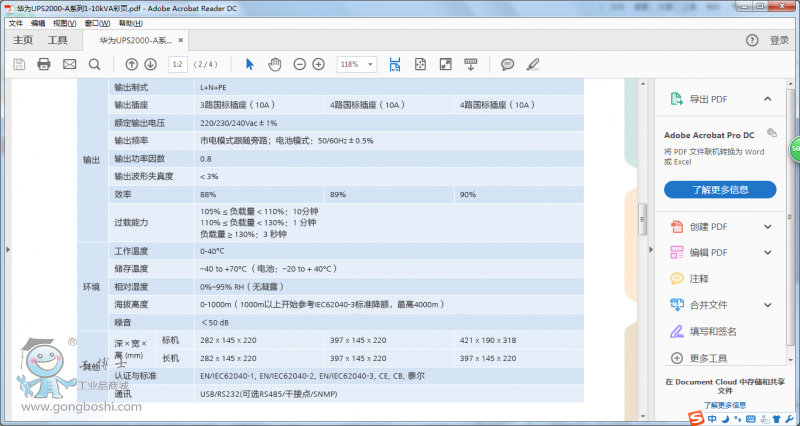Click the Combine Files (合并文件) icon
This screenshot has height=426, width=800.
pyautogui.click(x=677, y=305)
